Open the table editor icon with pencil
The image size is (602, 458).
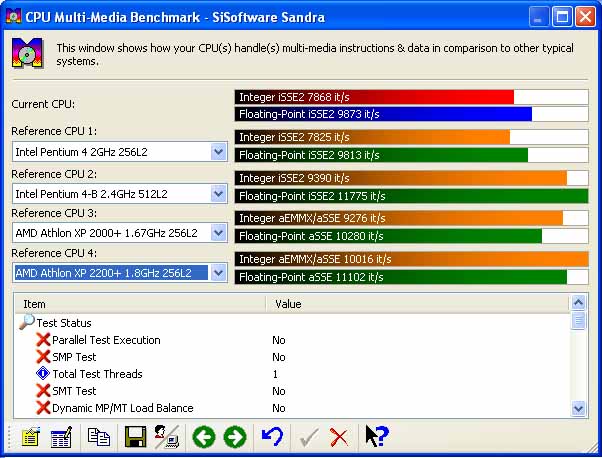61,437
